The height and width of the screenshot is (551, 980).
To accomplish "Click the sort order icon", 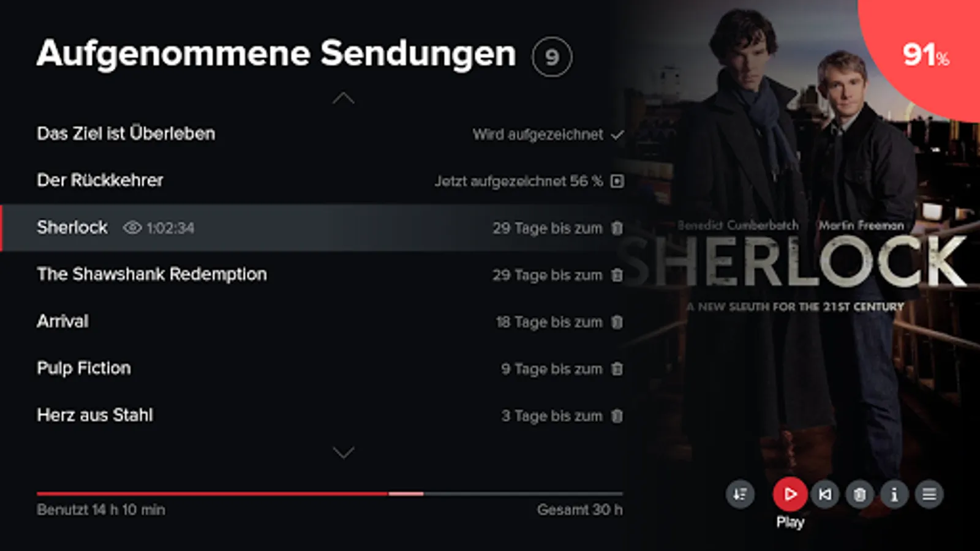I will 740,494.
